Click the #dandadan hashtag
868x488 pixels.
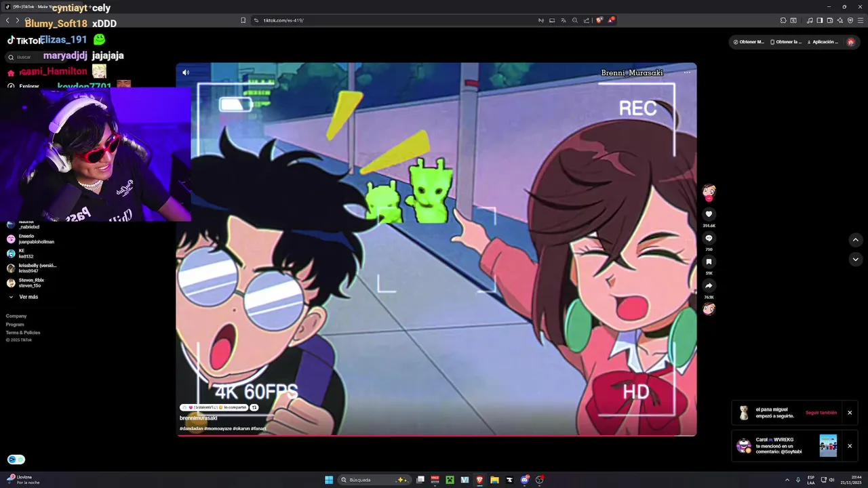tap(191, 428)
